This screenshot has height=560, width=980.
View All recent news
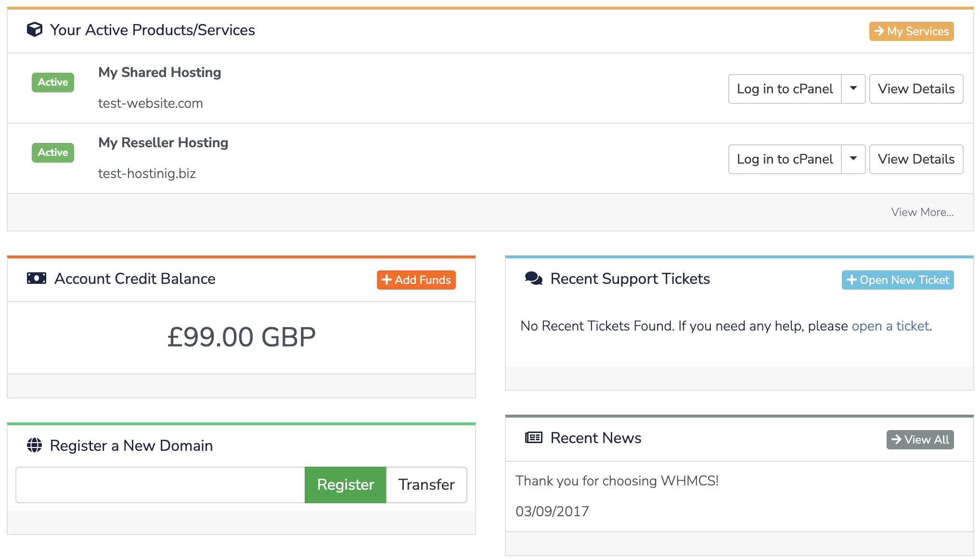[920, 440]
